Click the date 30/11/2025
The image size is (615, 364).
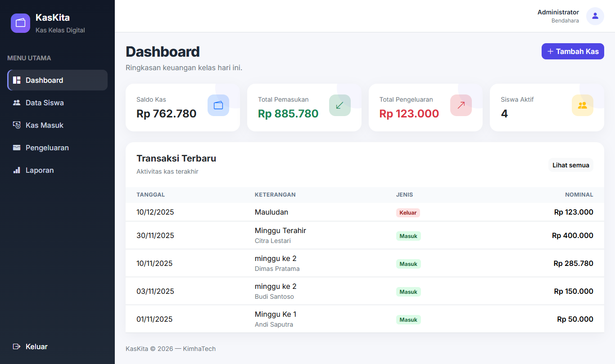click(x=155, y=235)
